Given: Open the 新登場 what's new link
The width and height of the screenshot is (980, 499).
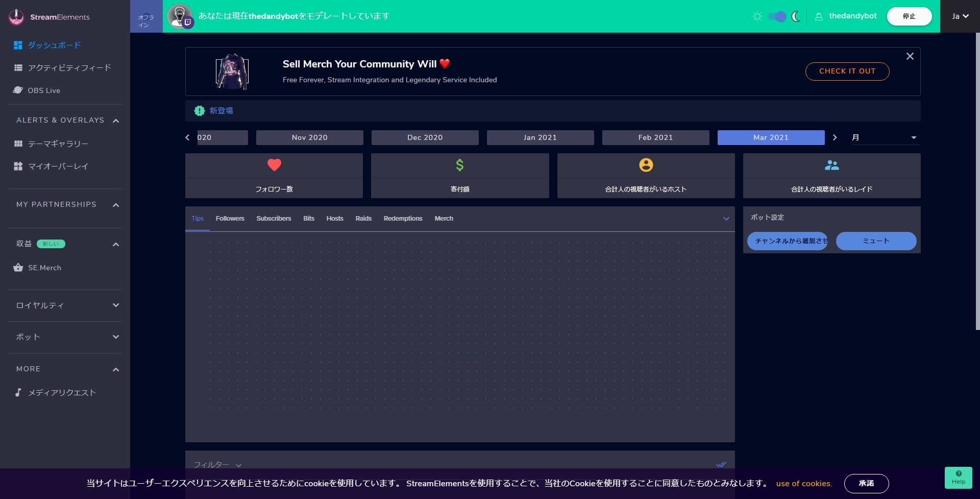Looking at the screenshot, I should (x=221, y=110).
